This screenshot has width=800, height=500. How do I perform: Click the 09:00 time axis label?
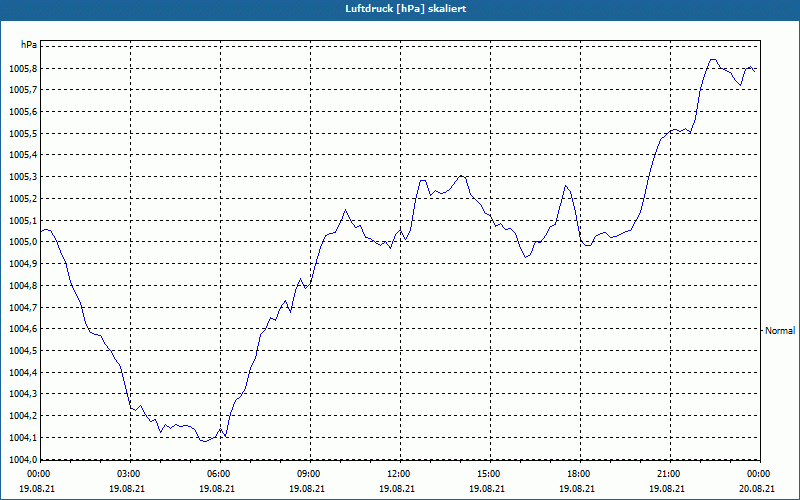(310, 474)
